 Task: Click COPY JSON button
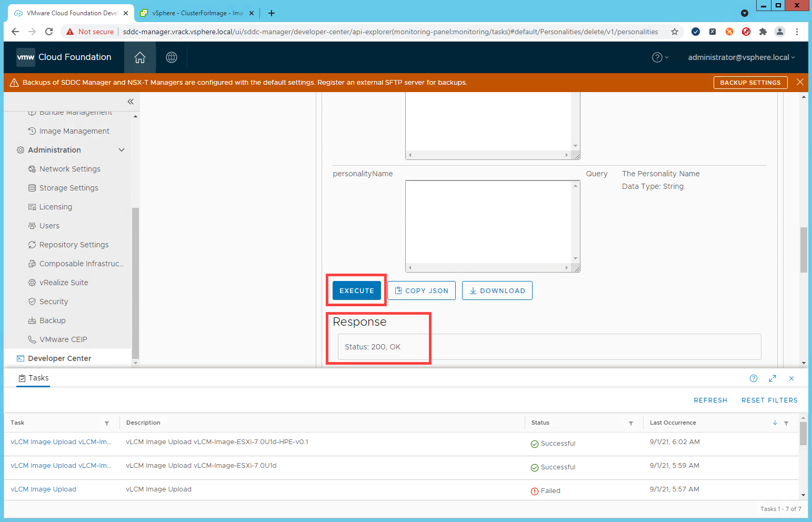[422, 290]
